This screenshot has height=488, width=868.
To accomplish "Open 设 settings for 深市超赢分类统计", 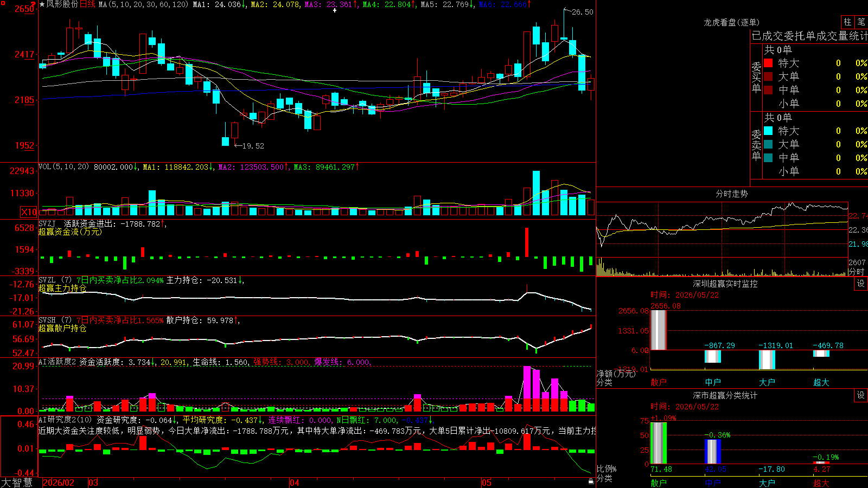I will point(860,395).
